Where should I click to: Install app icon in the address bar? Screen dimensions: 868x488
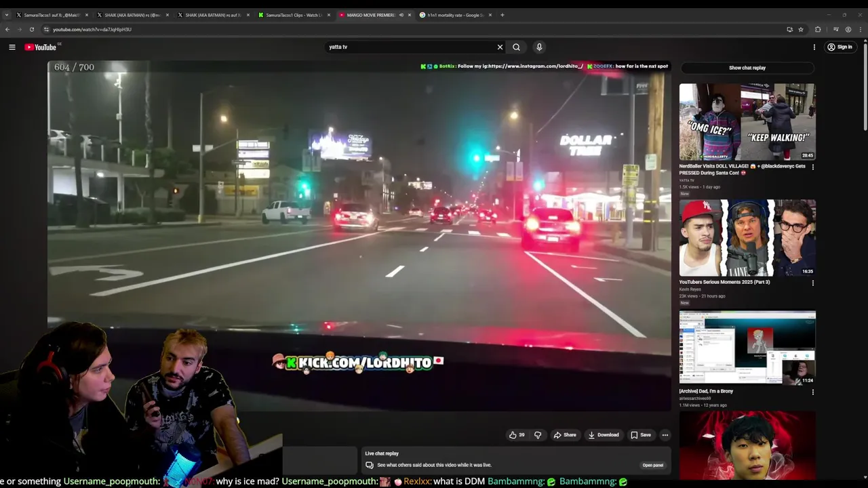789,29
